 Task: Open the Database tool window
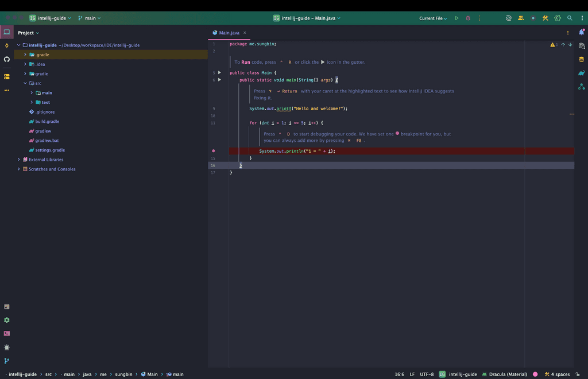(x=581, y=59)
